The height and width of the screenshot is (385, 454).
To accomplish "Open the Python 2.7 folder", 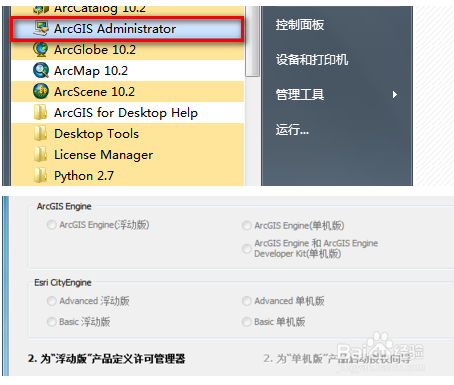I will tap(128, 175).
